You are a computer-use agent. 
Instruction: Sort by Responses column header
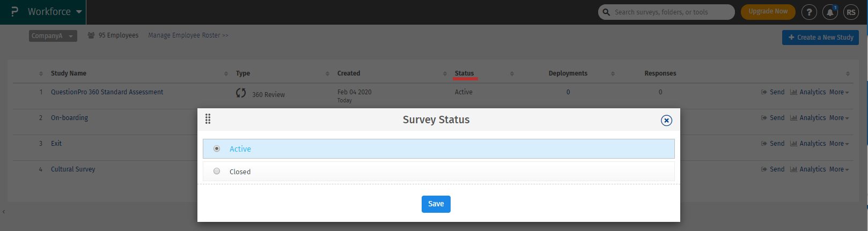660,73
